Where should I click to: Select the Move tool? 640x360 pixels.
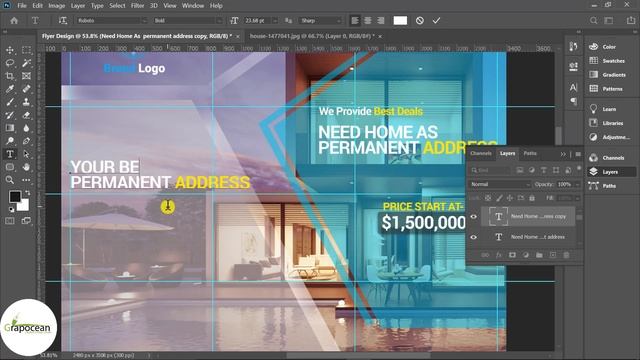tap(10, 50)
